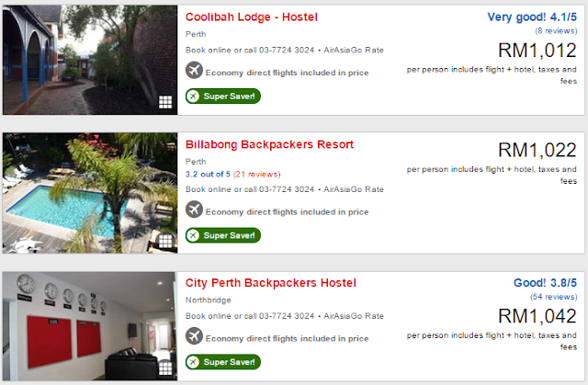The width and height of the screenshot is (588, 385).
Task: Click Super Saver badge under City Perth Backpackers
Action: 223,362
